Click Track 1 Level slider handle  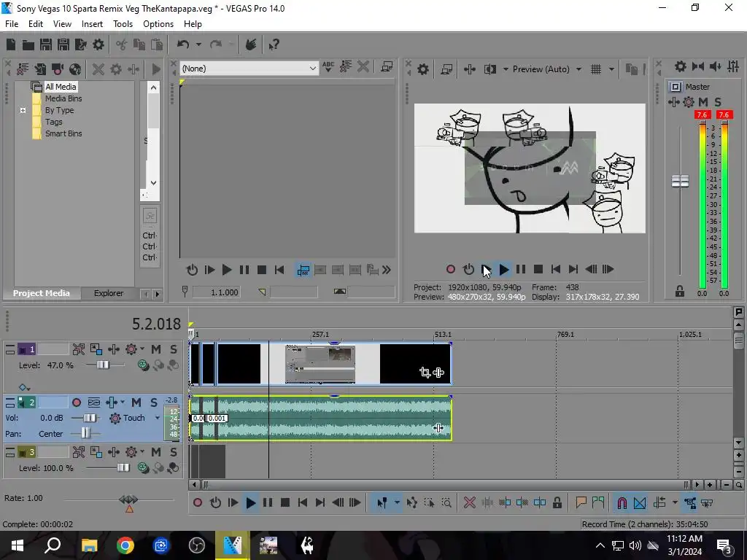pyautogui.click(x=103, y=365)
